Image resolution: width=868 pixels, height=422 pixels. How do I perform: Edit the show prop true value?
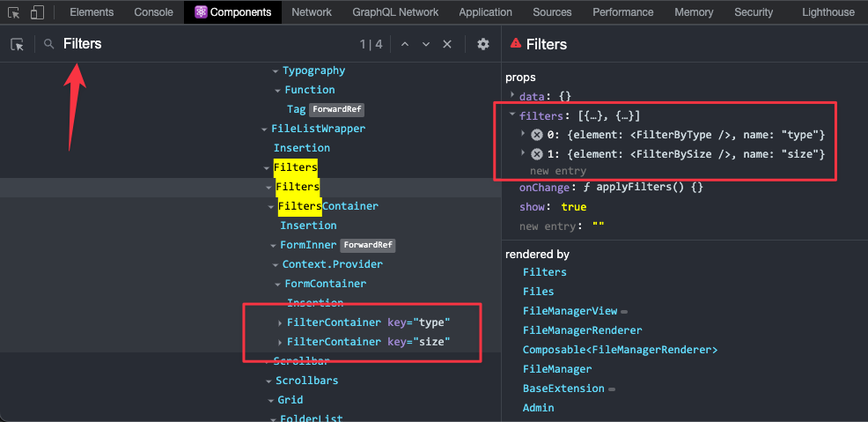[x=573, y=207]
